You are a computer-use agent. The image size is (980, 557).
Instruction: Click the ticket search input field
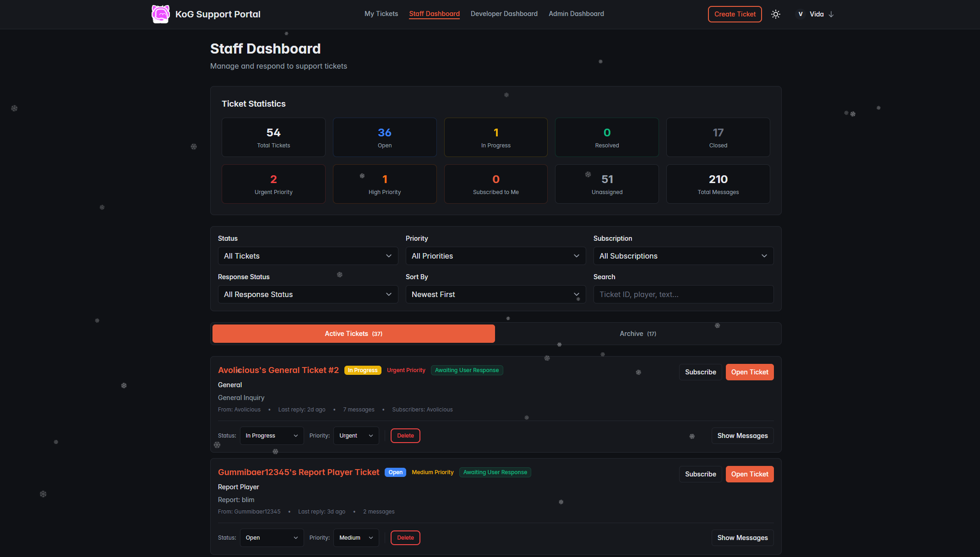(683, 294)
